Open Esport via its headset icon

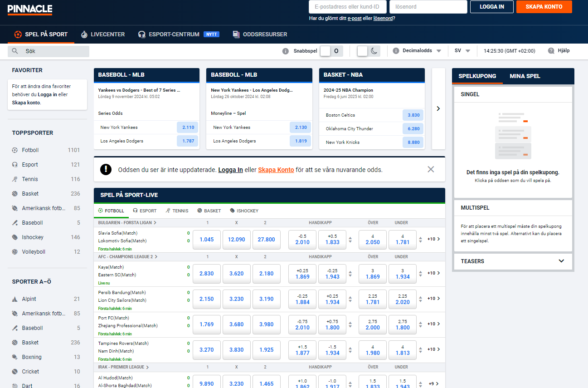point(15,165)
